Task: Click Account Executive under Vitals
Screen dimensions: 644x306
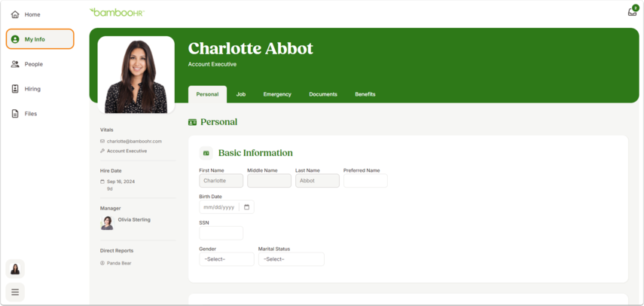Action: pyautogui.click(x=127, y=151)
